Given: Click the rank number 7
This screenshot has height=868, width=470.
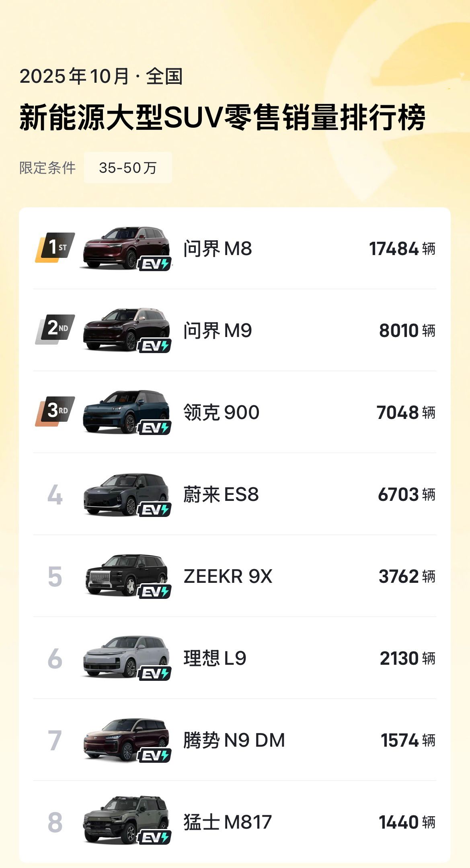Looking at the screenshot, I should point(55,740).
